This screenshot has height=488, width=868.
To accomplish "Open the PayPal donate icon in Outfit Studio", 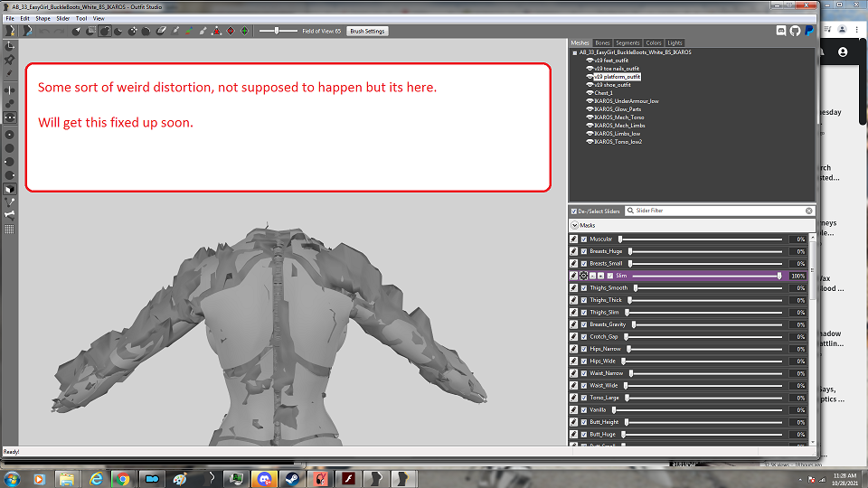I will [808, 31].
